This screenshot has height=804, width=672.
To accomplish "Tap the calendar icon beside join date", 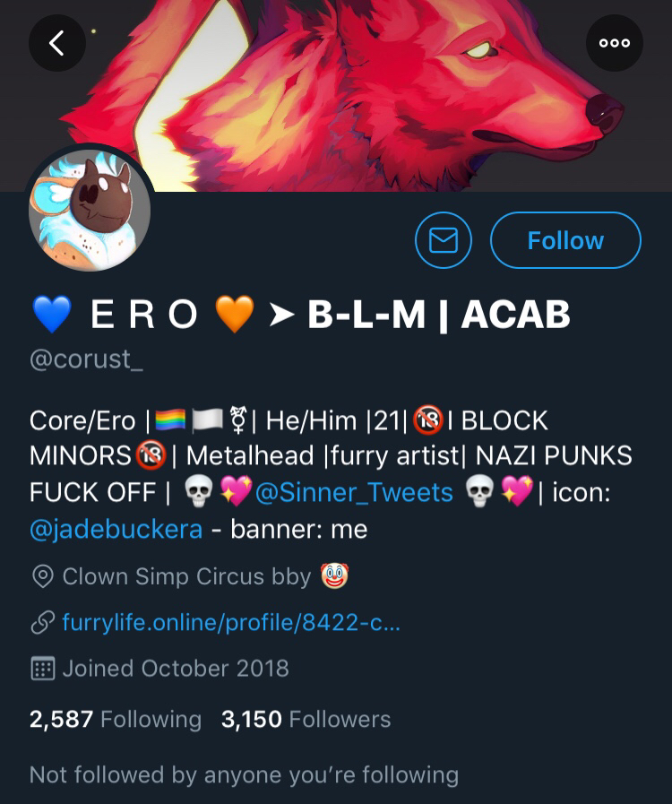I will click(x=43, y=668).
